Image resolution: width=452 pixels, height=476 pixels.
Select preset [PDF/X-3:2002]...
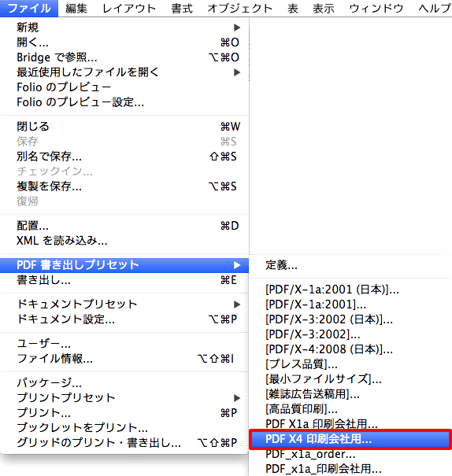tap(350, 334)
